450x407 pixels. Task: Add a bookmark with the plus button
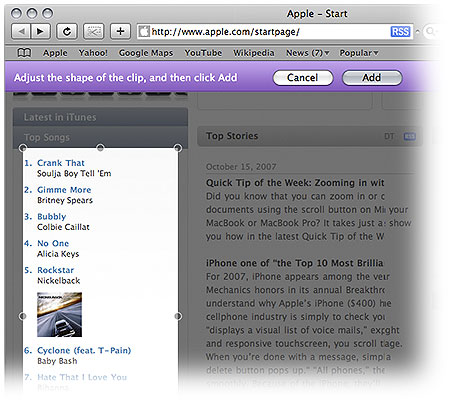[x=120, y=32]
